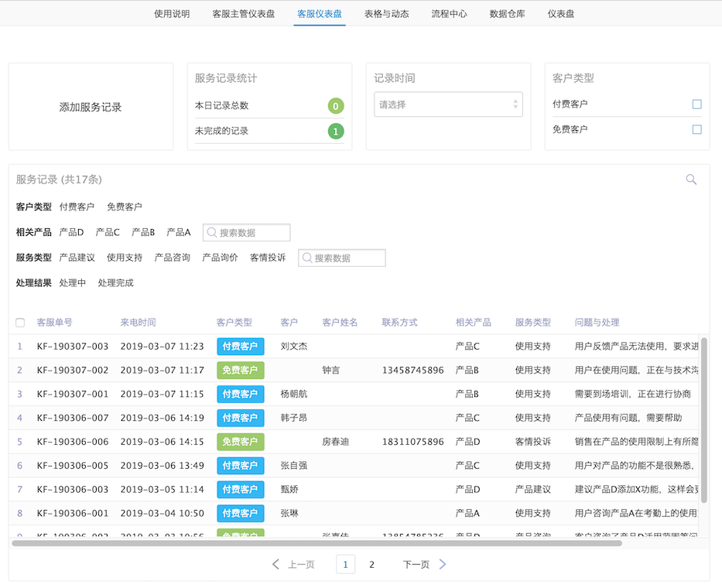This screenshot has width=722, height=588.
Task: Filter related product by 产品C
Action: [x=108, y=232]
